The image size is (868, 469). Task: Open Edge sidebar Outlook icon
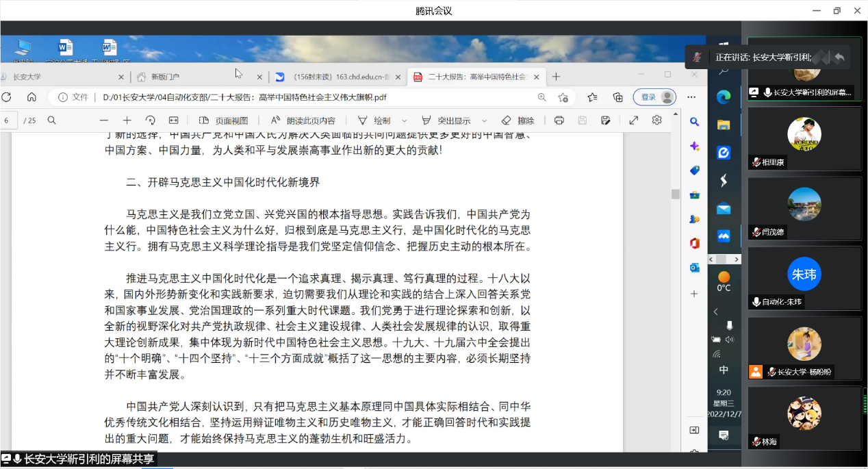694,268
